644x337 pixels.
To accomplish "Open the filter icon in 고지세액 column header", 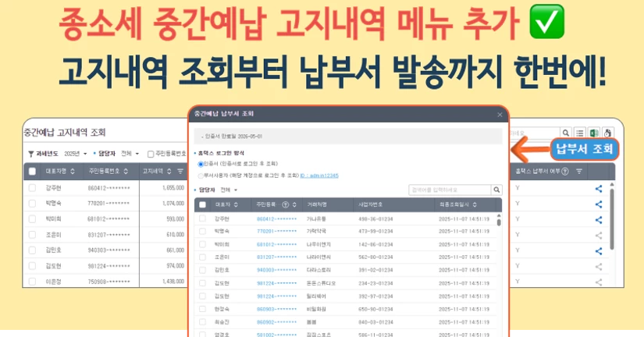I will point(180,171).
